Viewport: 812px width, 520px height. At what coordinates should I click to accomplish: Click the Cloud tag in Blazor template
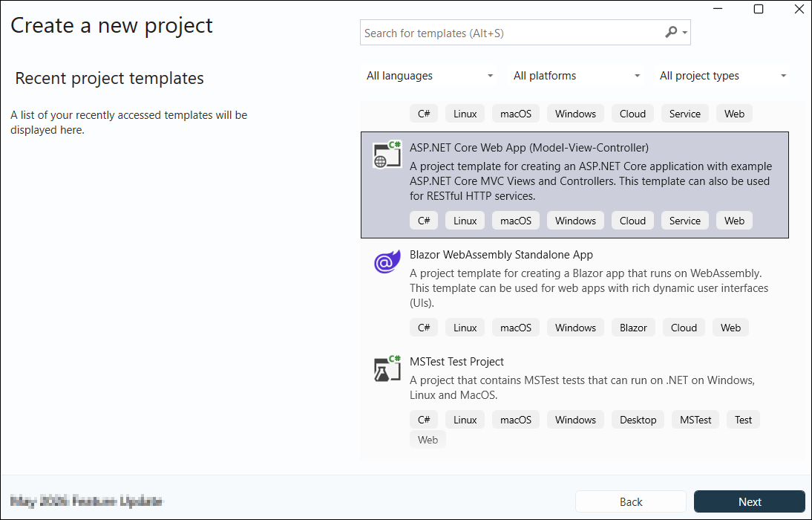tap(684, 328)
